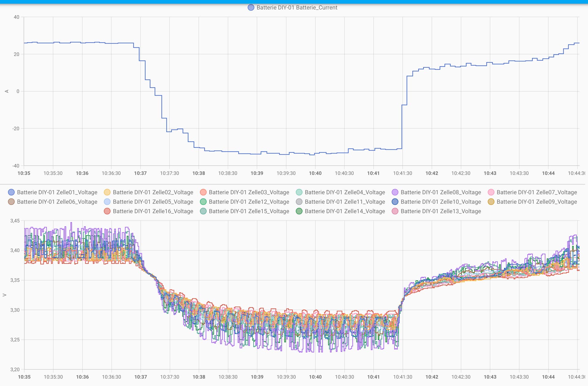Click the Zelle05_Voltage legend label

click(x=153, y=202)
